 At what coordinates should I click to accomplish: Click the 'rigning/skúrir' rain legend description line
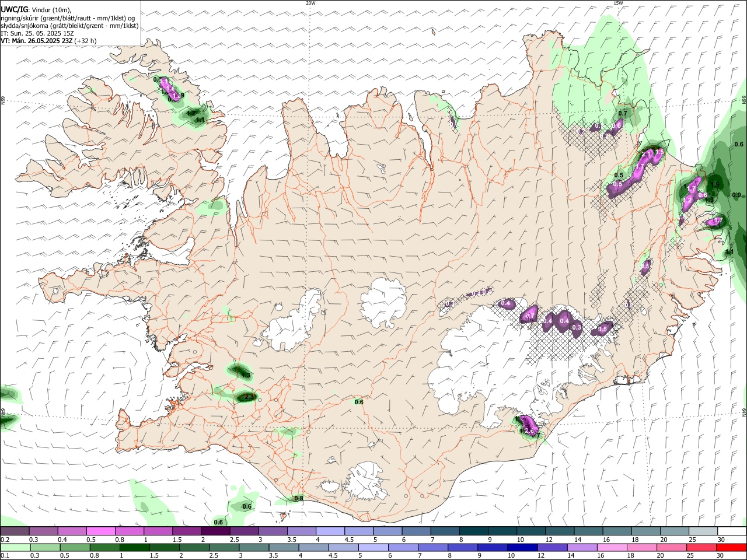68,18
